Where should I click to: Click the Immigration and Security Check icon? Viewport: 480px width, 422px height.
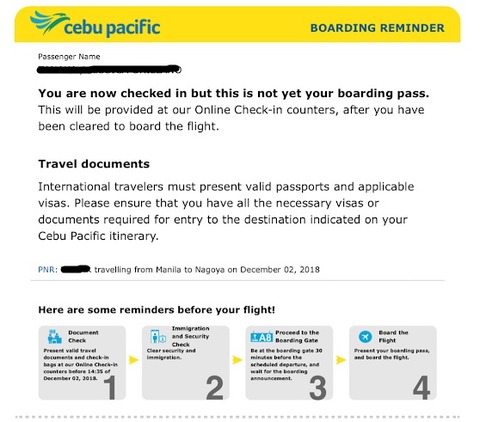pyautogui.click(x=158, y=337)
